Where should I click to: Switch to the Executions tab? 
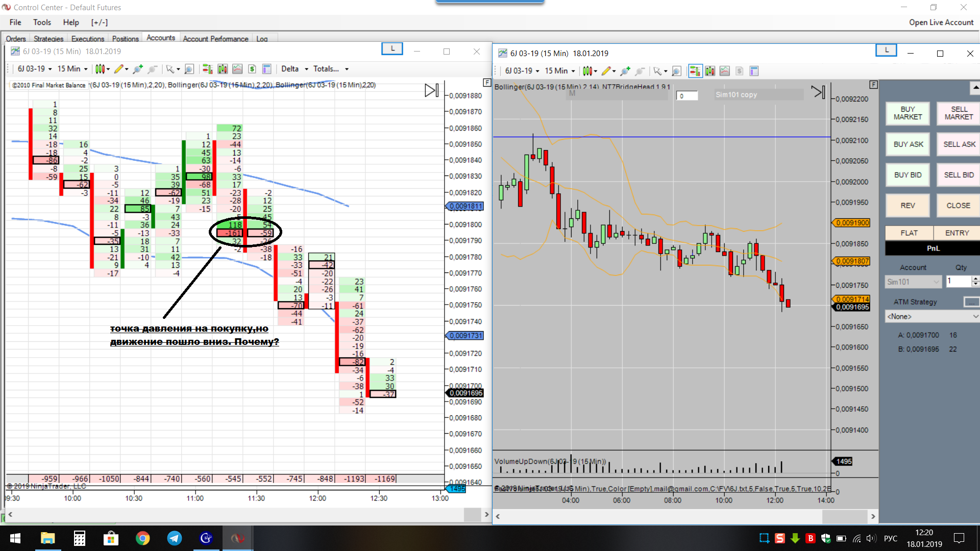click(x=87, y=39)
